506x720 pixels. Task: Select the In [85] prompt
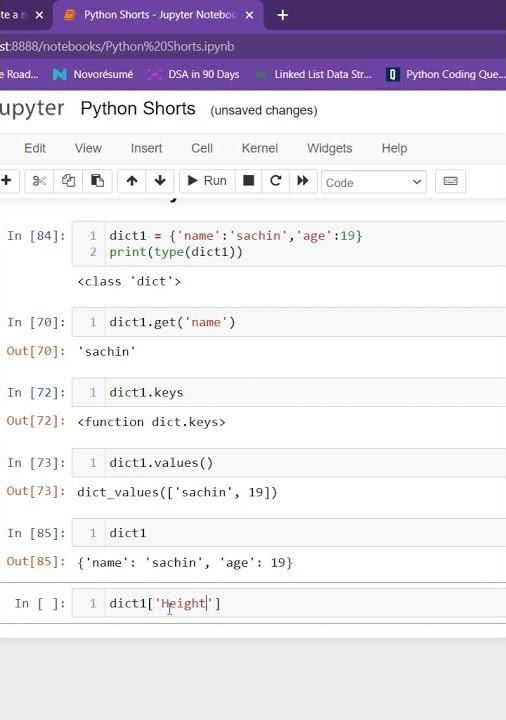[36, 533]
